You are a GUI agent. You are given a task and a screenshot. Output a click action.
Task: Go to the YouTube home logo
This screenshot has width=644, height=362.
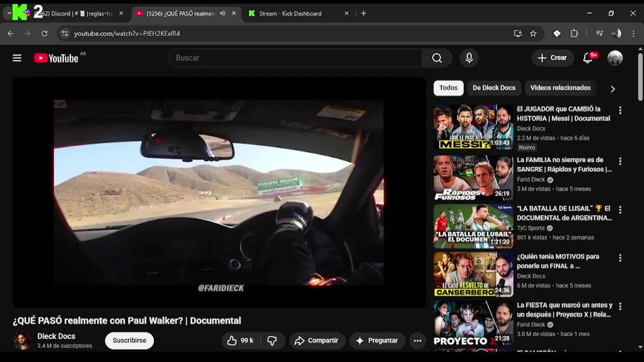[56, 58]
